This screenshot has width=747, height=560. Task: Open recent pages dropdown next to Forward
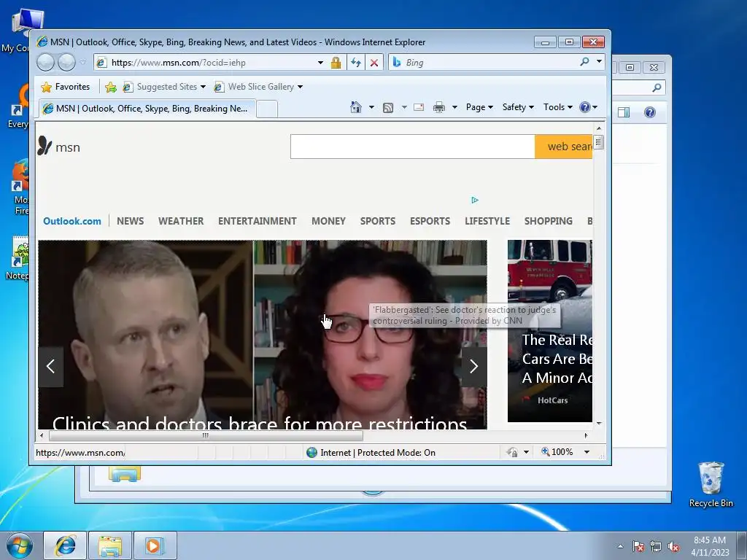[83, 63]
